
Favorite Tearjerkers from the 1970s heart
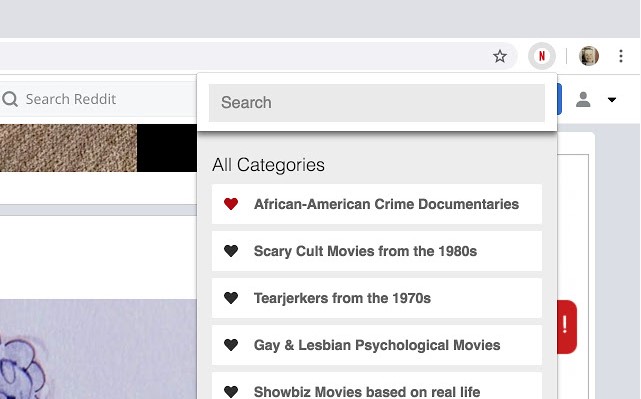coord(231,298)
